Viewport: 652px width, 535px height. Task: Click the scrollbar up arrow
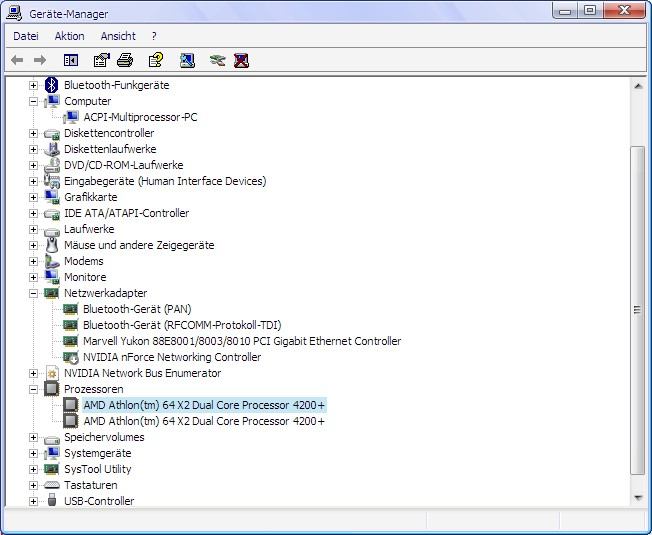click(637, 86)
